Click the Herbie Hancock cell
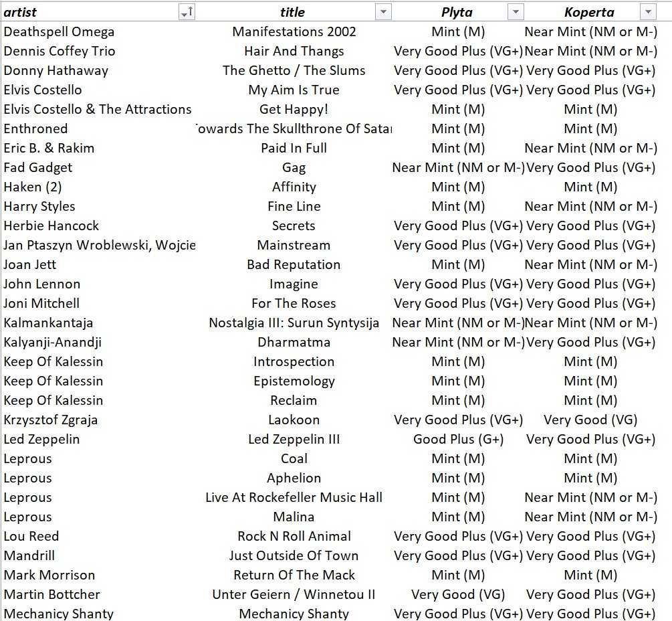Image resolution: width=672 pixels, height=621 pixels. tap(98, 226)
